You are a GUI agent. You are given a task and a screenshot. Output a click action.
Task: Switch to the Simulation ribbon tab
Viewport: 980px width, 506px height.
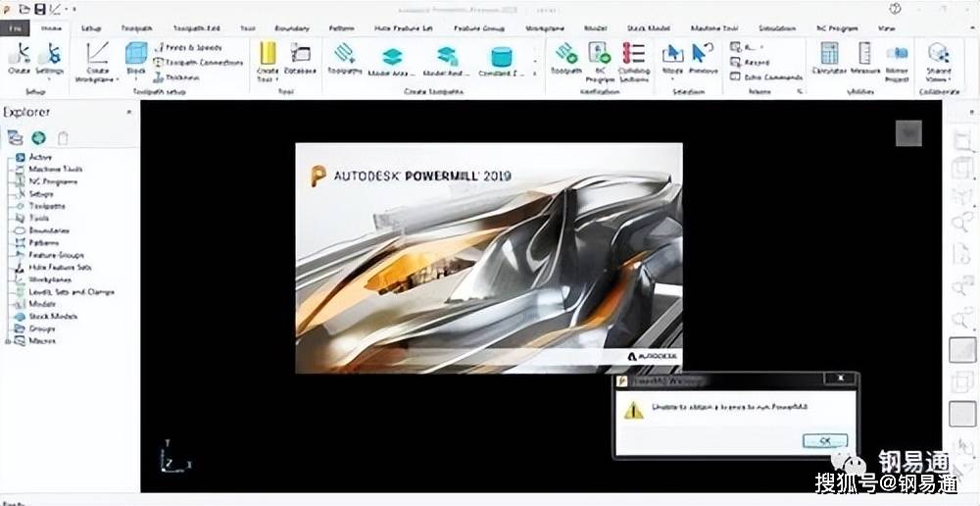pos(777,28)
